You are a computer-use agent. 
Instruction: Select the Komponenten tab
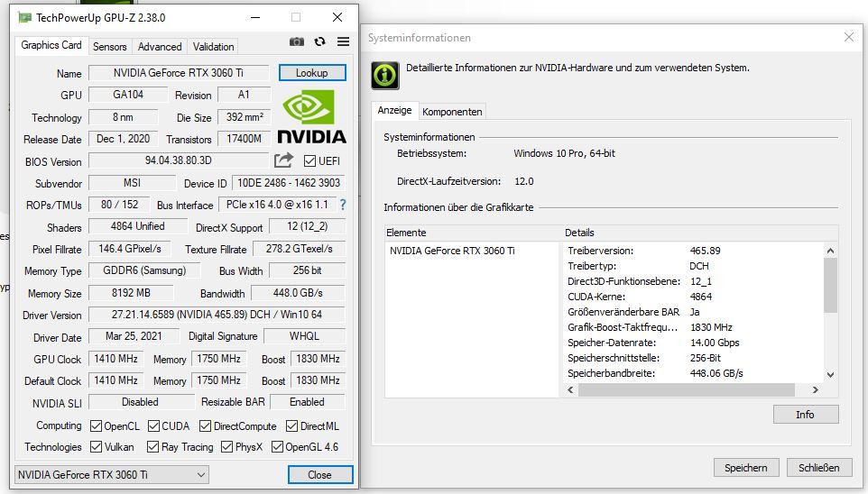point(452,112)
